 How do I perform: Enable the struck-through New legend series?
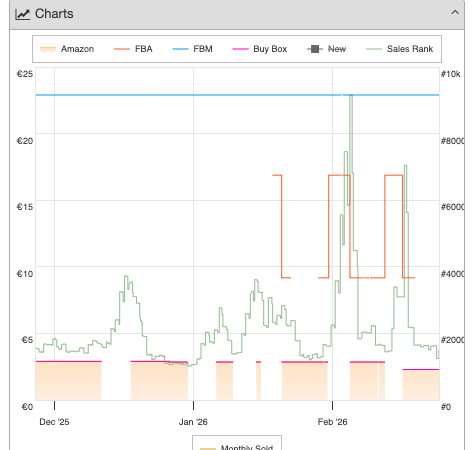click(x=327, y=49)
